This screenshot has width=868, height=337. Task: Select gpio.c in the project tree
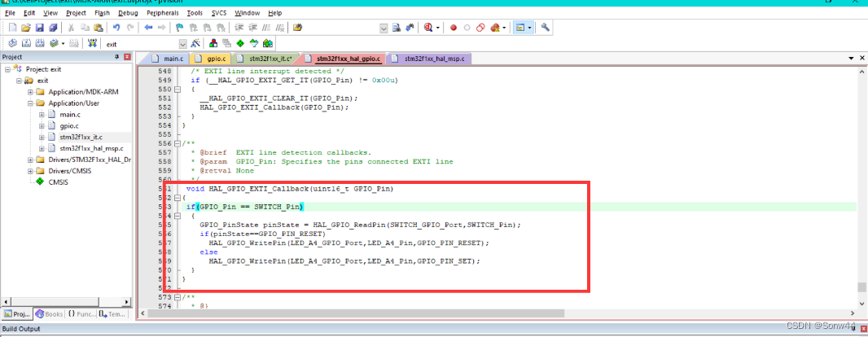coord(70,125)
